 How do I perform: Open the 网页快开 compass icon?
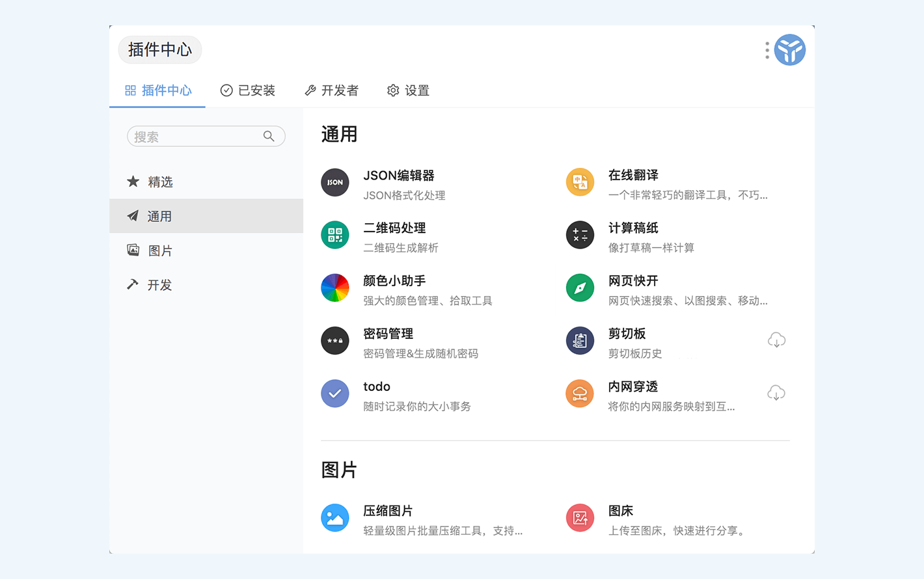pyautogui.click(x=580, y=288)
